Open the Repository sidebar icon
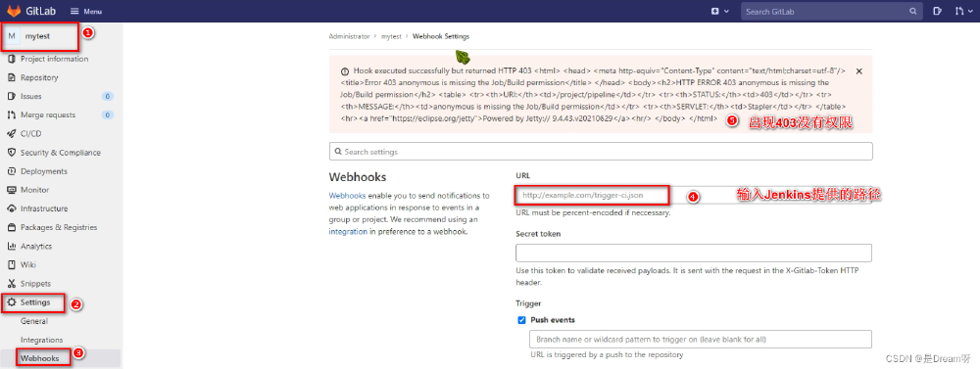 click(11, 77)
